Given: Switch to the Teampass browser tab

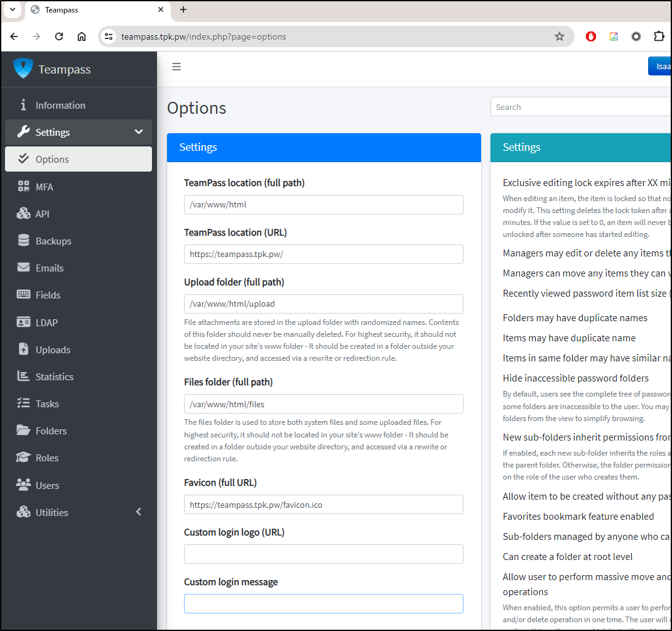Looking at the screenshot, I should point(98,10).
